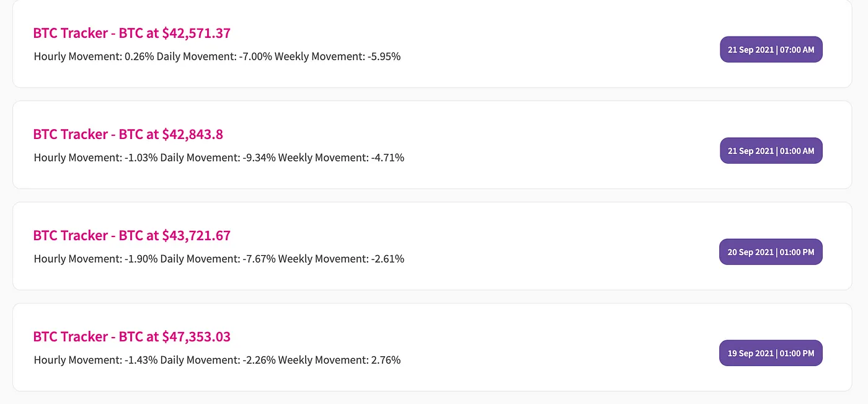Viewport: 868px width, 404px height.
Task: Select the 19 Sep 2021 01:00 PM badge
Action: click(771, 353)
